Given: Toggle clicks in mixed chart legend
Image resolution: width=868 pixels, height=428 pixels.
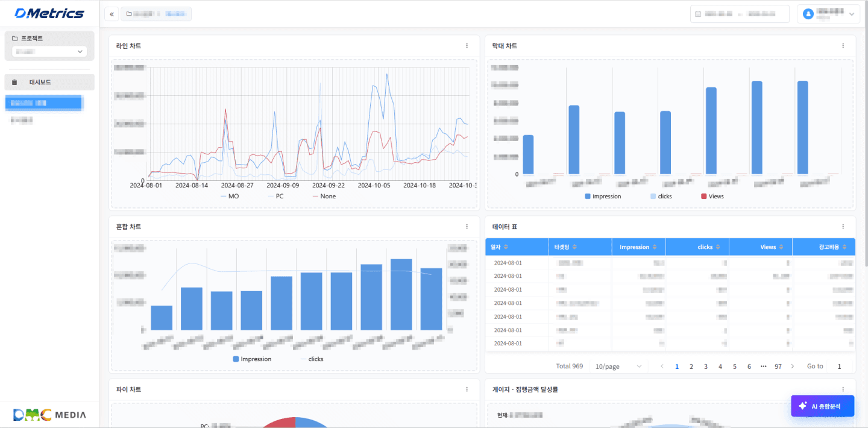Looking at the screenshot, I should point(312,359).
